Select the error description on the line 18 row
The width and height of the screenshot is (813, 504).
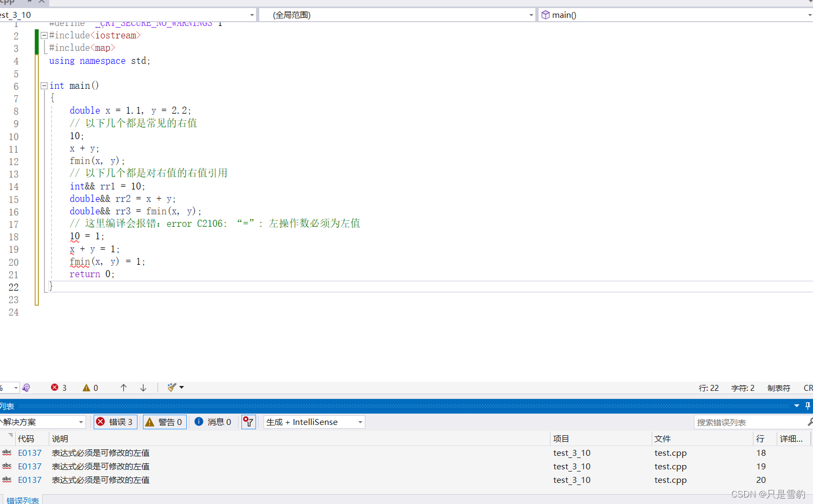(101, 453)
